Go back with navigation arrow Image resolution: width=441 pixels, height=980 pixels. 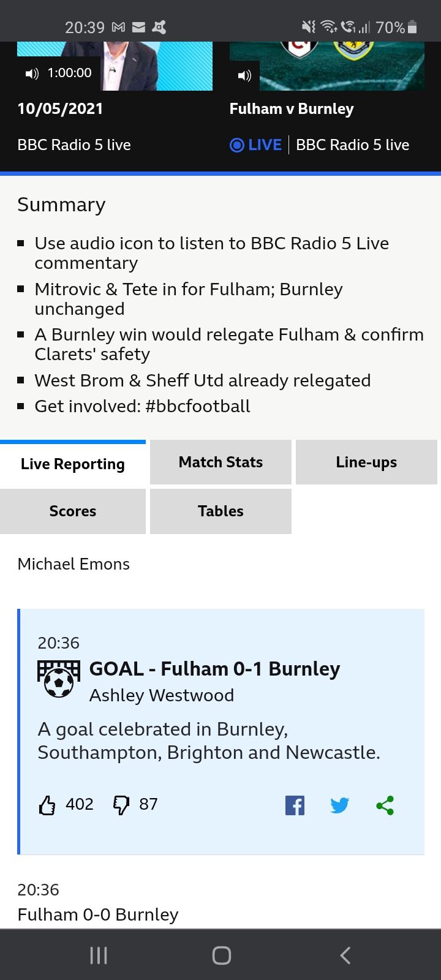[x=345, y=956]
